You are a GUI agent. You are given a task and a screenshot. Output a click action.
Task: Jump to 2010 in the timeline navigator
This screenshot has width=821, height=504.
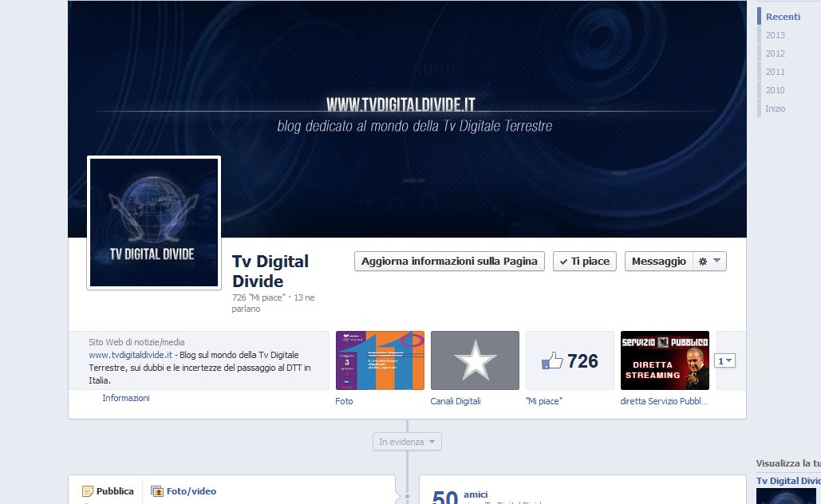(775, 90)
